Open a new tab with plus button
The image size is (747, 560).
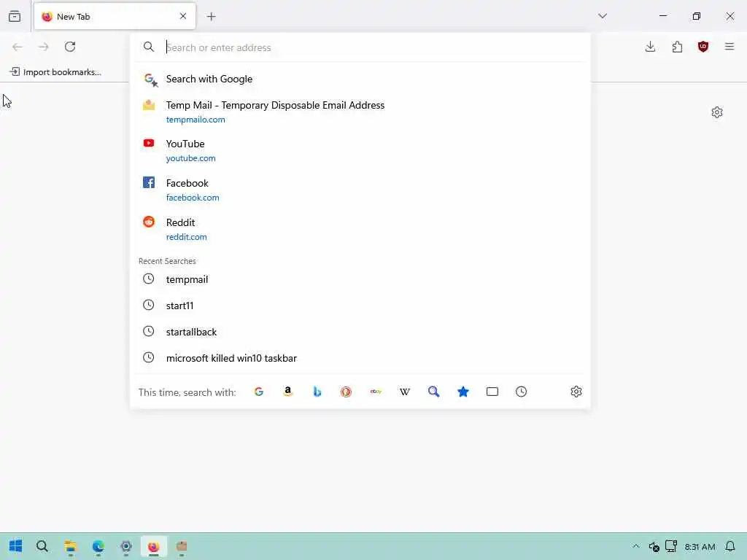pos(211,17)
